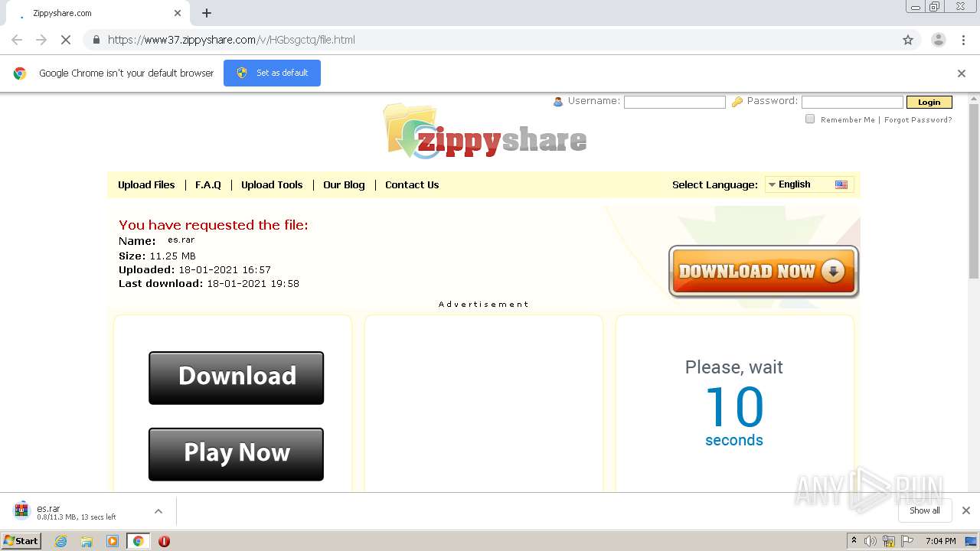
Task: Click the es.rar download item
Action: coord(77,511)
